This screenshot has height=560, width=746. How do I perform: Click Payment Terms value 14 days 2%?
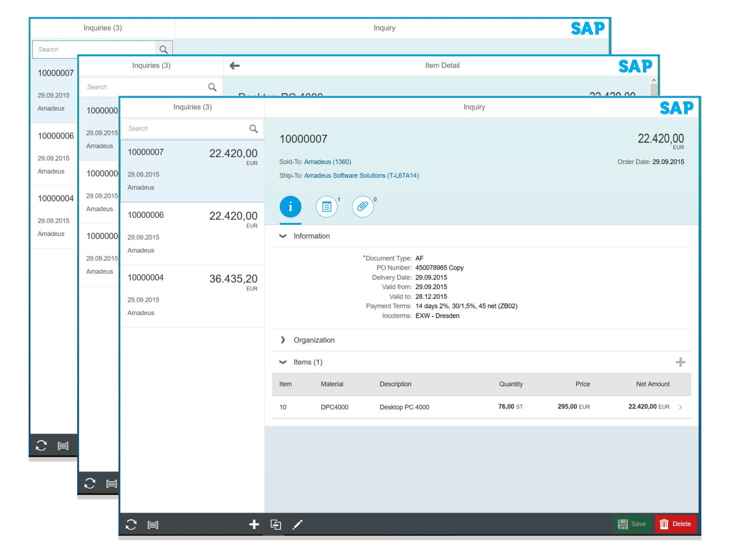[466, 306]
